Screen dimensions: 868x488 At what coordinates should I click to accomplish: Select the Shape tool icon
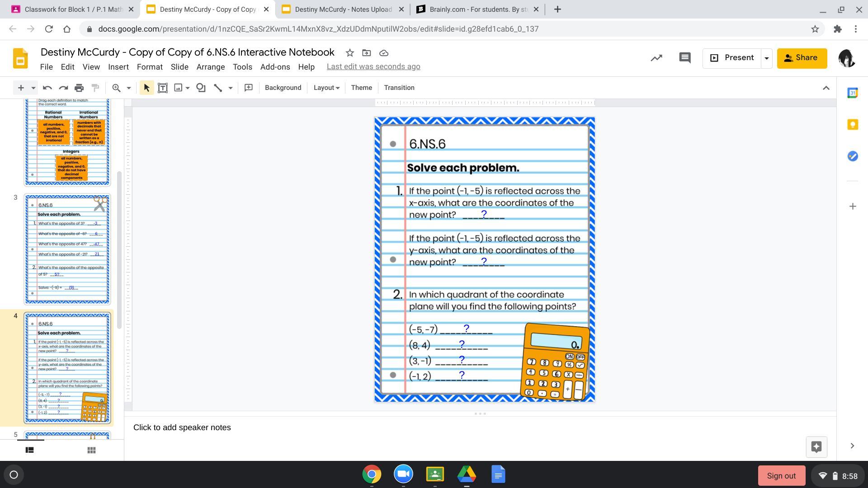(x=201, y=88)
